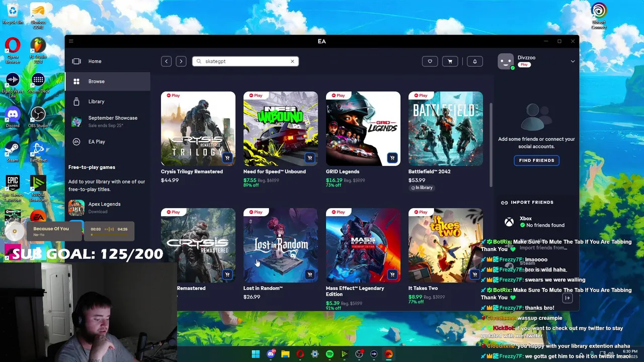The image size is (644, 362).
Task: Click the store vertical scrollbar
Action: click(x=492, y=145)
